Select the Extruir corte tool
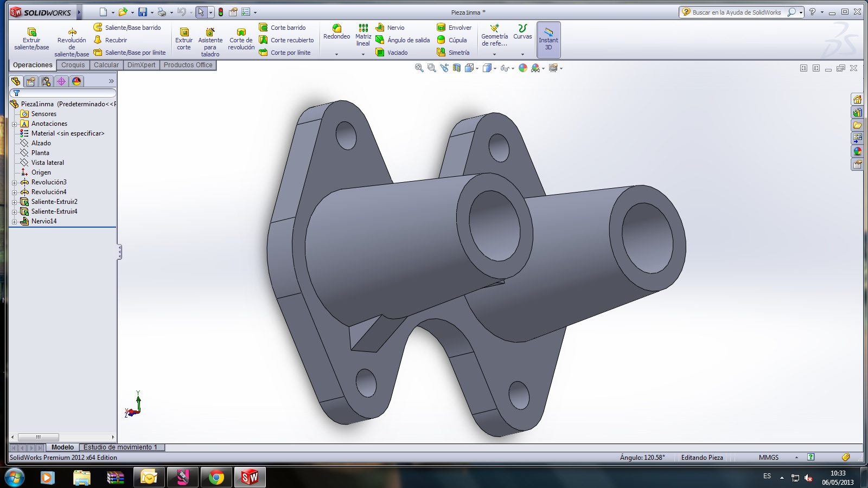 [184, 39]
